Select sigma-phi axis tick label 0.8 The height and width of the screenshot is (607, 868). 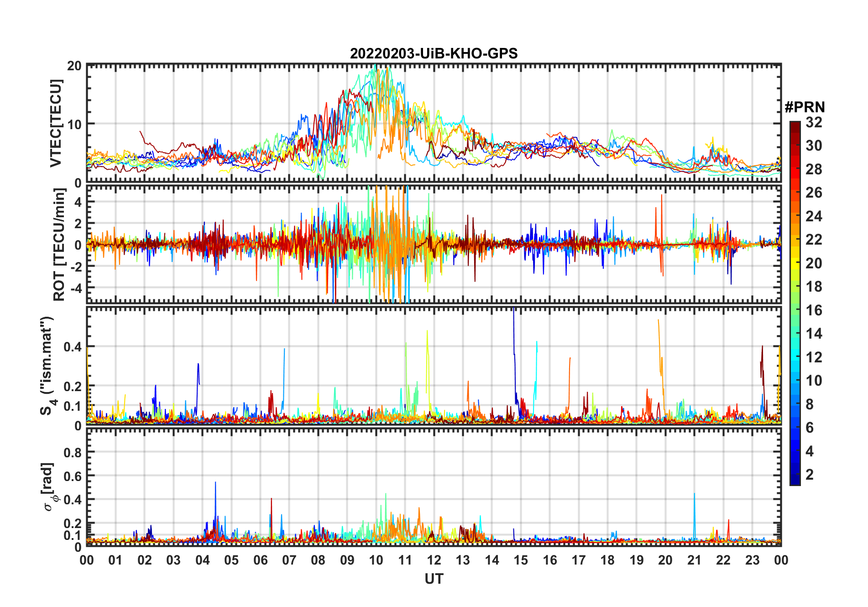[73, 452]
